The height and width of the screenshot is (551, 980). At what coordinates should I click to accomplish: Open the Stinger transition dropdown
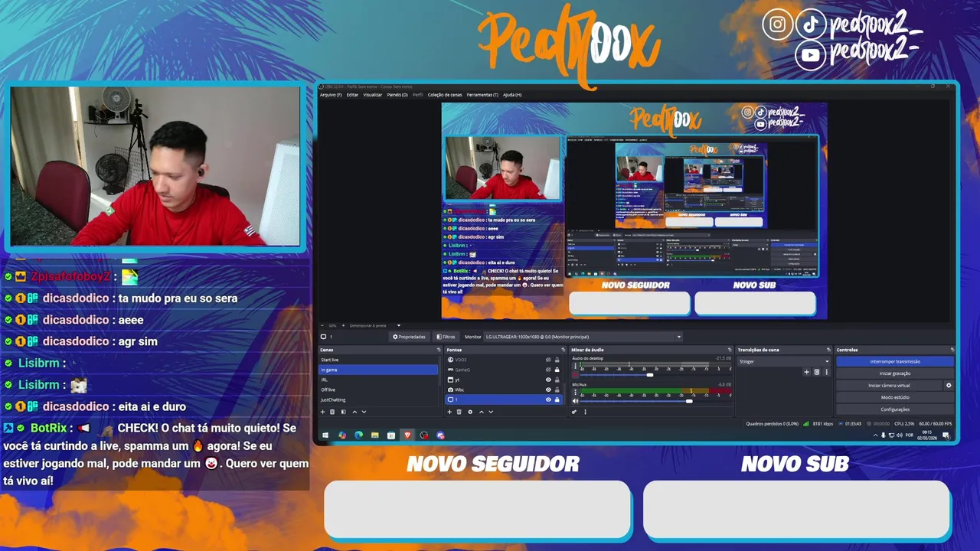tap(783, 361)
